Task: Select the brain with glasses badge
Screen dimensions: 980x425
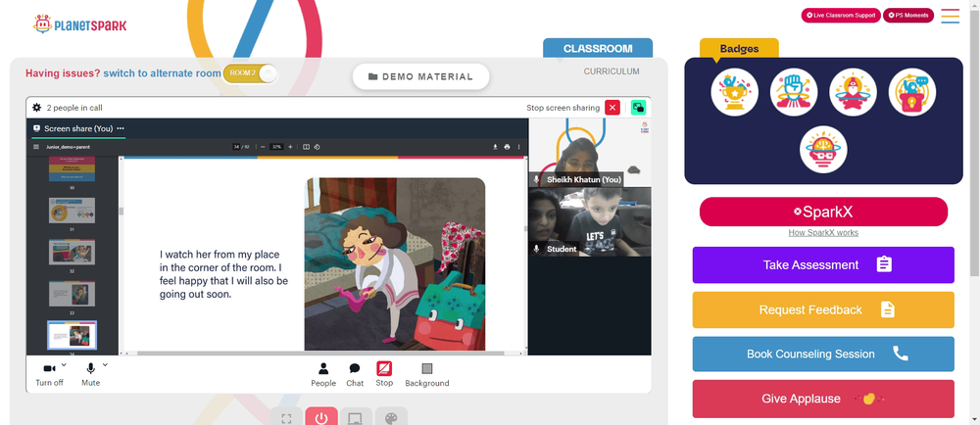Action: pyautogui.click(x=823, y=150)
